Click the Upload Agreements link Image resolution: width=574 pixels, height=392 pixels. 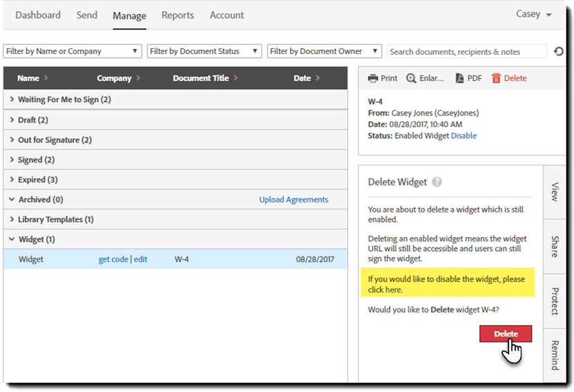pos(294,200)
